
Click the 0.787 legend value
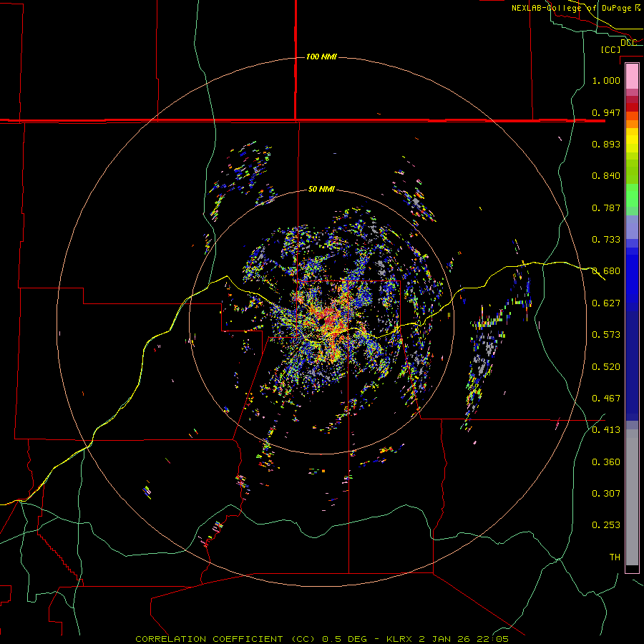click(x=606, y=208)
